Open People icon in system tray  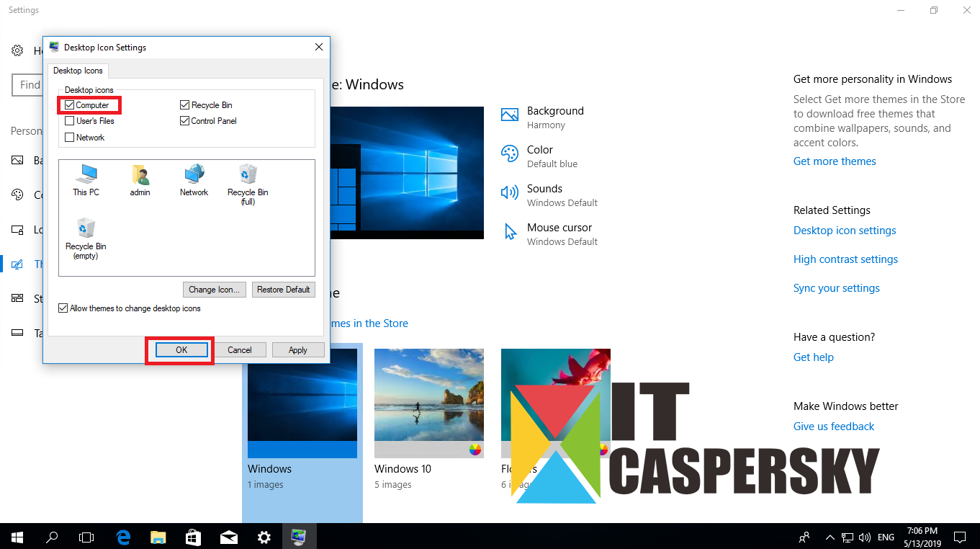coord(804,537)
